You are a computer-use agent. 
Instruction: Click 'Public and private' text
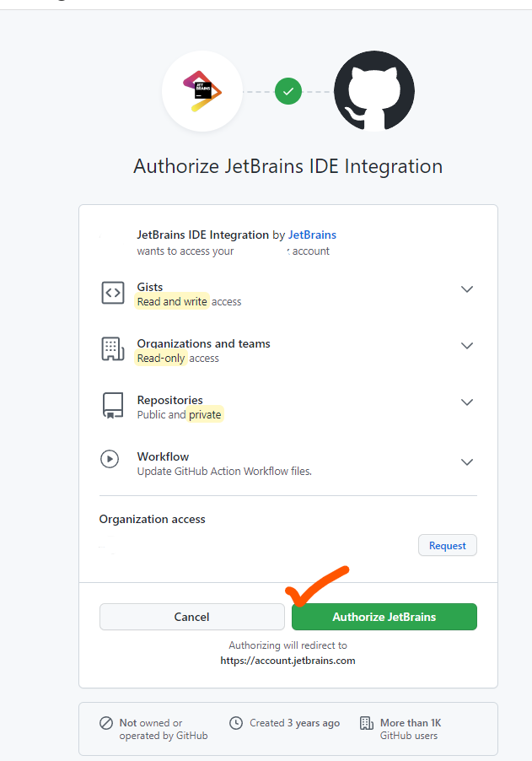tap(180, 415)
